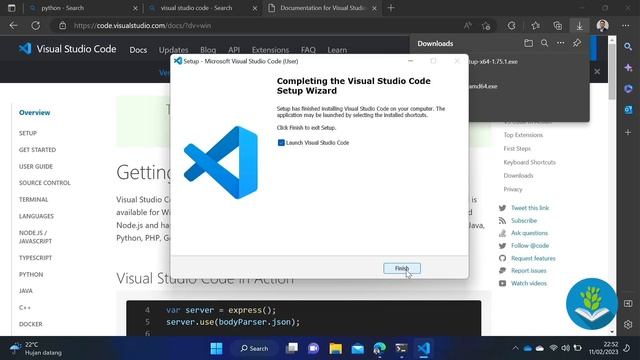640x360 pixels.
Task: Click Subscribe RSS link
Action: (x=524, y=220)
